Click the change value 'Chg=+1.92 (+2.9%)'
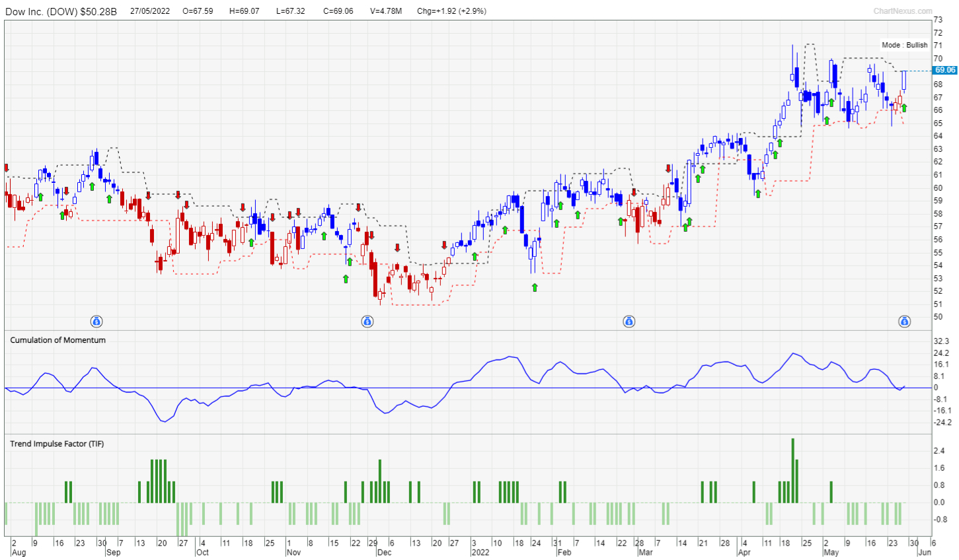This screenshot has height=560, width=959. click(x=452, y=11)
